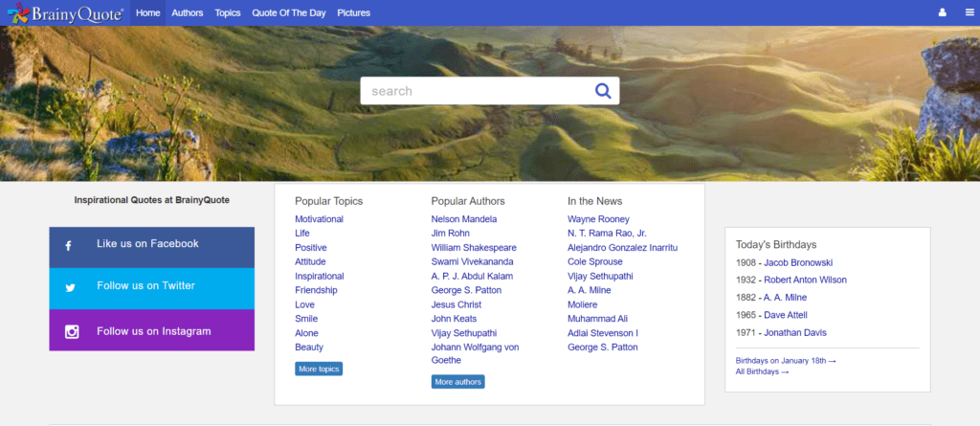The image size is (980, 426).
Task: Open the Authors nav item
Action: coord(188,12)
